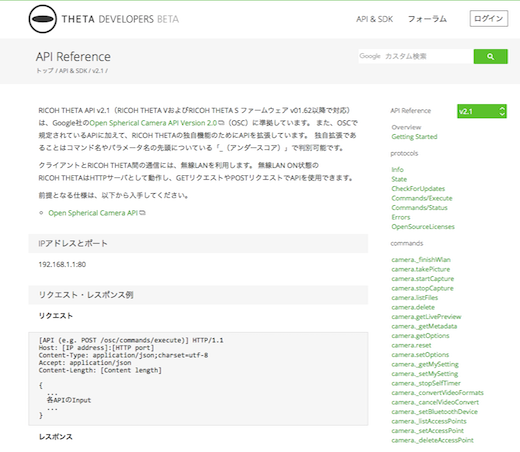Open camera._setAccessPoint command
520x452 pixels.
click(x=428, y=431)
